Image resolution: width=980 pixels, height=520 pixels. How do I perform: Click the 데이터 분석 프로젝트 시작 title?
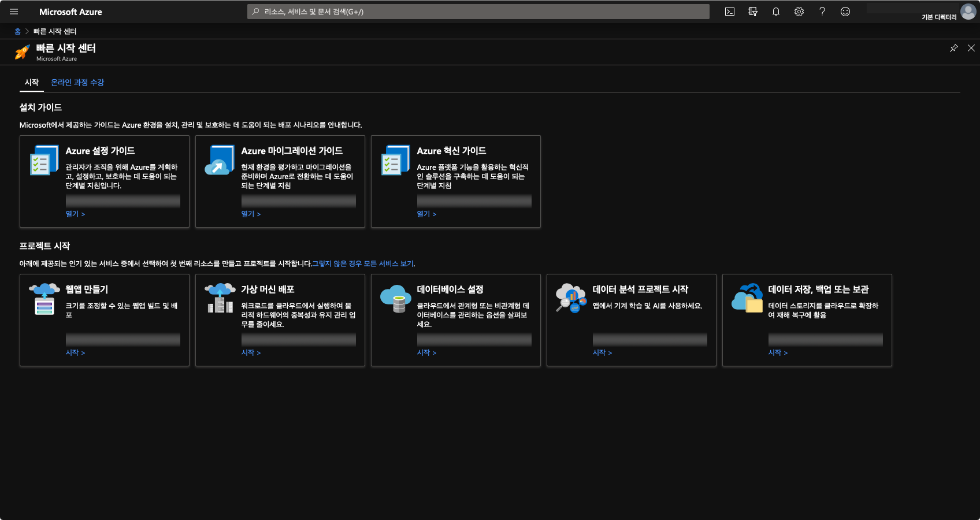click(640, 289)
